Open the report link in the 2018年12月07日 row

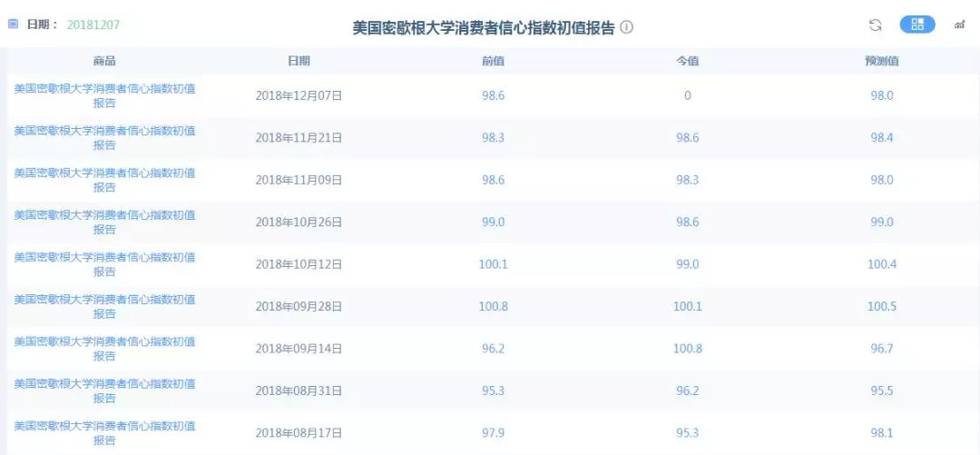[x=104, y=95]
